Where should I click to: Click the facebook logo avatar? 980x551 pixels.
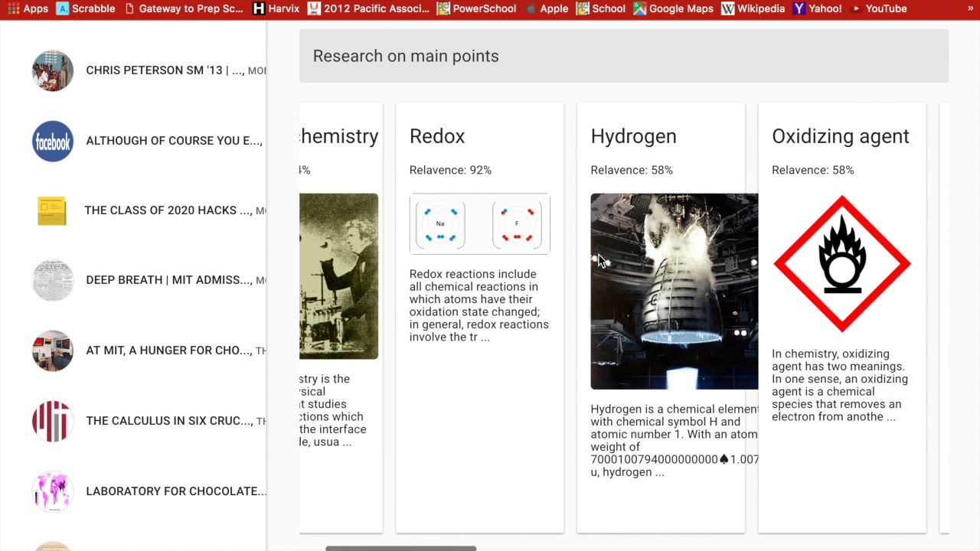[x=53, y=141]
